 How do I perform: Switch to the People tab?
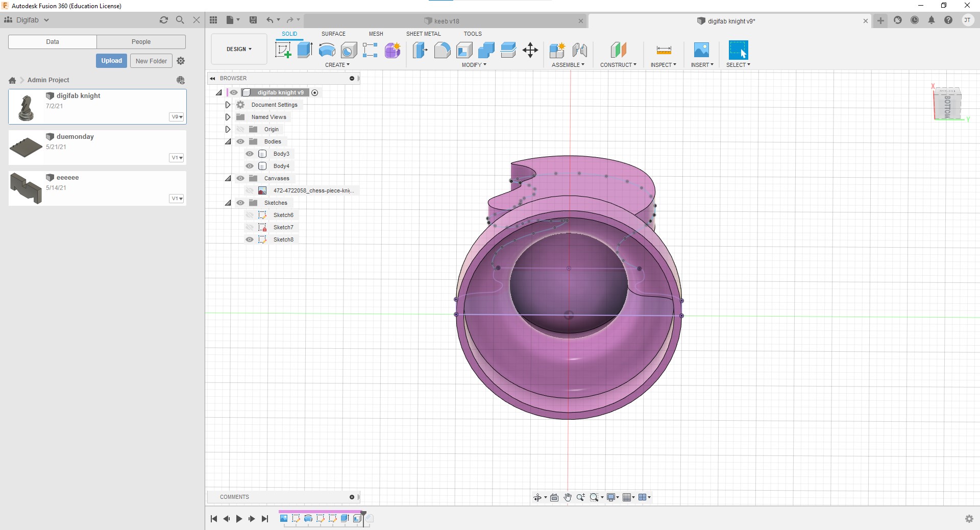[141, 42]
